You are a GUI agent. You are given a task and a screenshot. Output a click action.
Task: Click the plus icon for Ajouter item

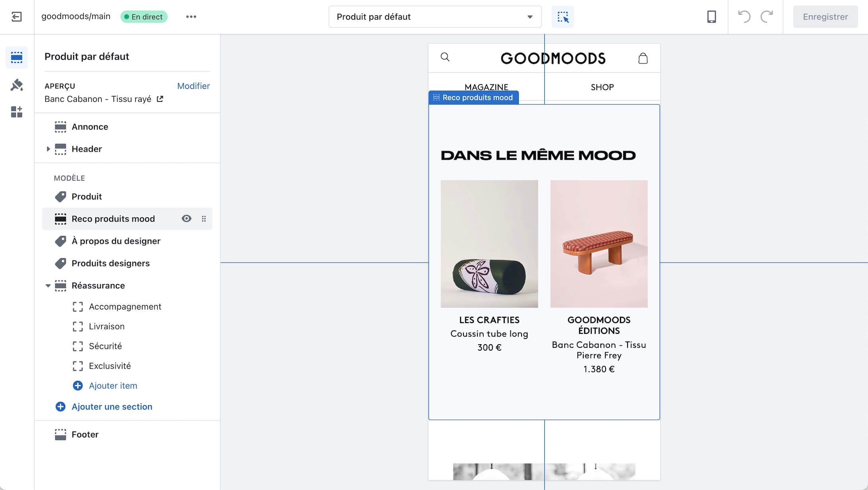[78, 386]
